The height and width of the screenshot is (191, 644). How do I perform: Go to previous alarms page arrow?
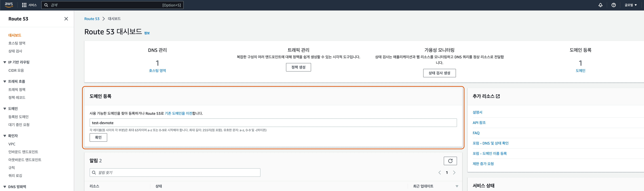point(439,173)
